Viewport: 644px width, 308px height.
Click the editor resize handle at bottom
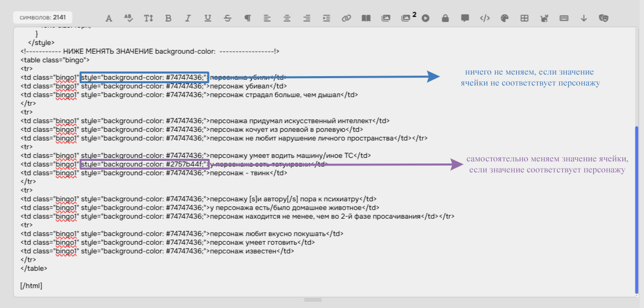click(313, 300)
